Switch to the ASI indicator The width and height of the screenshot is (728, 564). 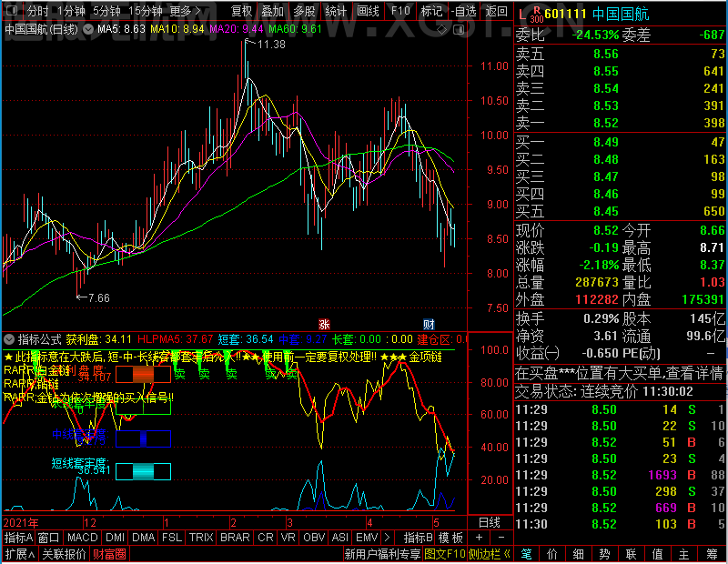click(339, 538)
